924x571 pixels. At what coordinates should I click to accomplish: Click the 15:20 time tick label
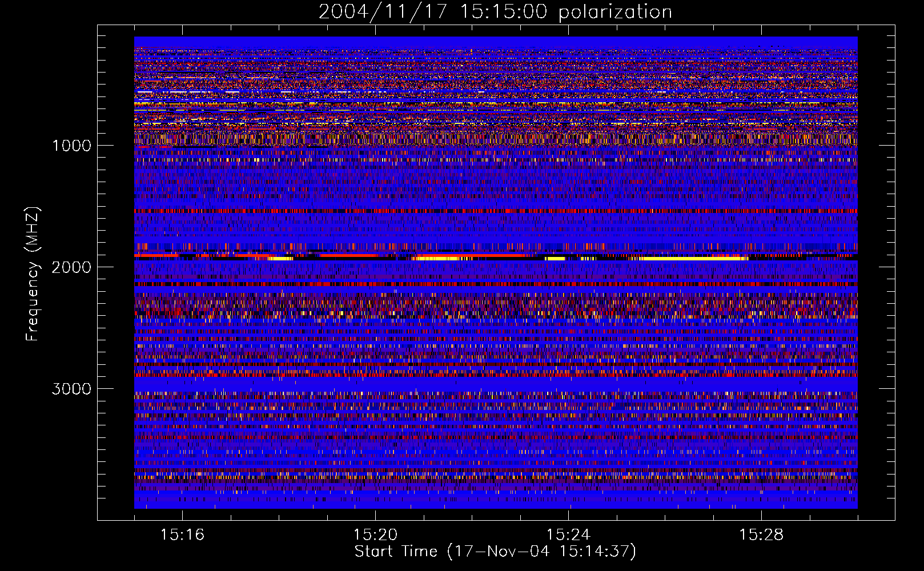(375, 534)
